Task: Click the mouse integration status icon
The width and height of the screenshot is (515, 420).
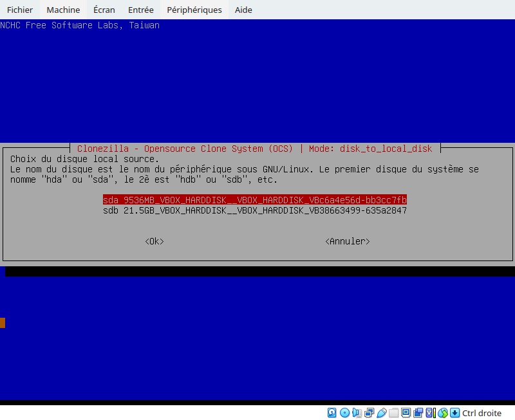Action: click(x=443, y=413)
